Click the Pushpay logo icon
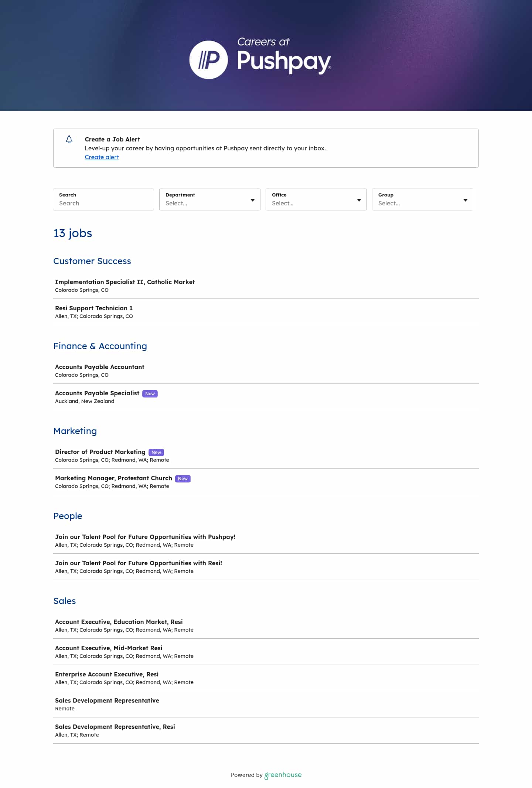532x788 pixels. [208, 60]
